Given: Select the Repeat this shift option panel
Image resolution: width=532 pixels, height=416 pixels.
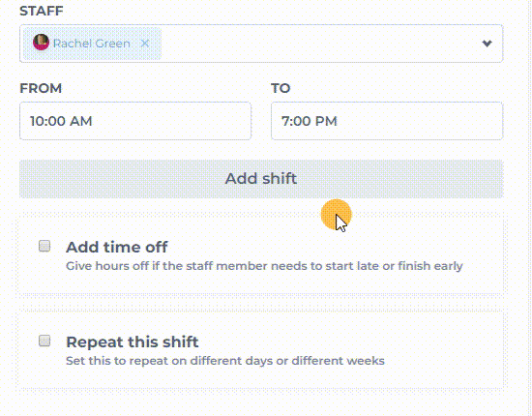Looking at the screenshot, I should pyautogui.click(x=261, y=349).
